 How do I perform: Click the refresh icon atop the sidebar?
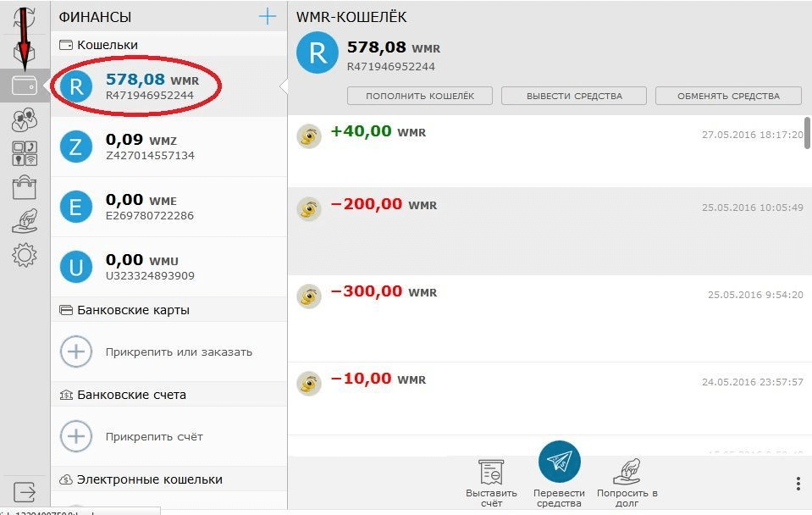(25, 17)
